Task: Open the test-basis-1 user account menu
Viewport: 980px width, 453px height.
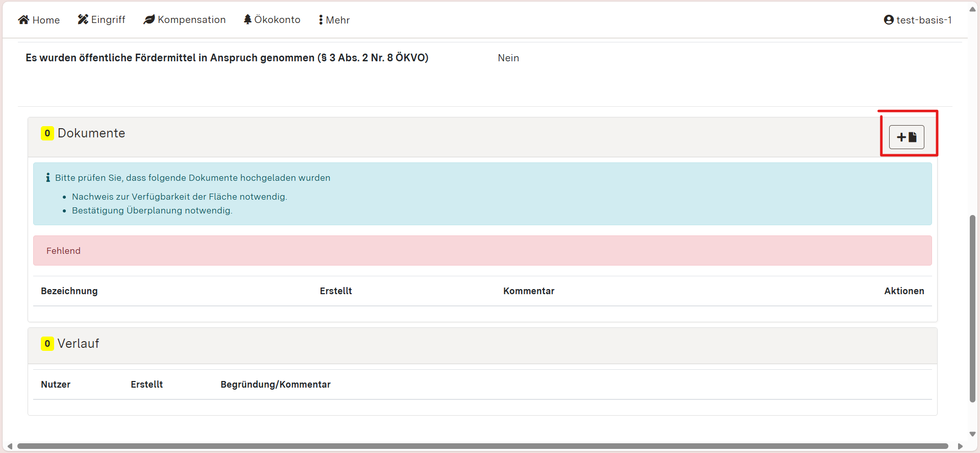Action: tap(917, 20)
